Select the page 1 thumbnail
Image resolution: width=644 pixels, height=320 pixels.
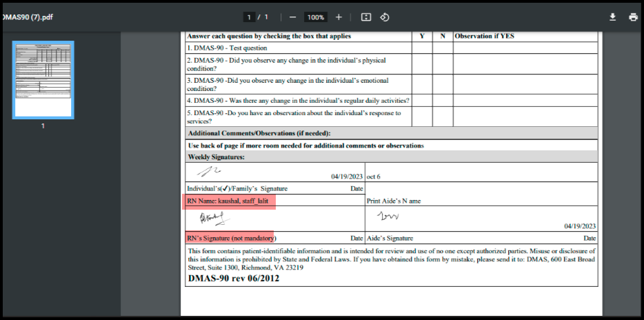[43, 80]
